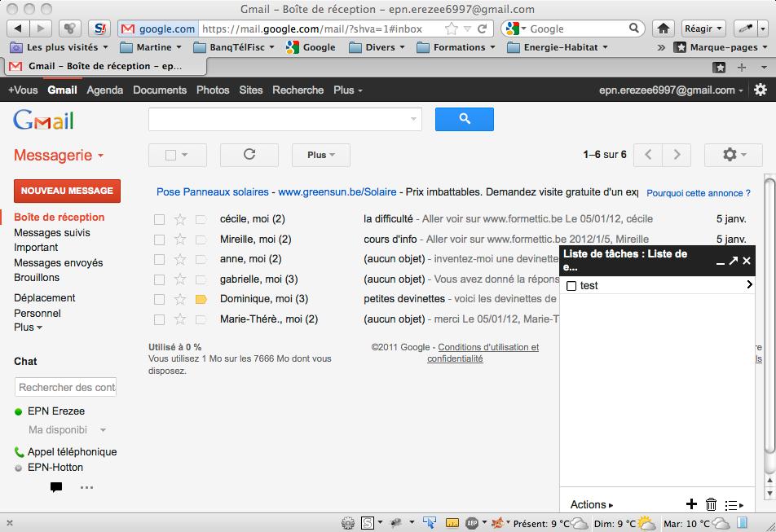The width and height of the screenshot is (776, 532).
Task: Open Conditions d'utilisation et confidentialité link
Action: (483, 353)
